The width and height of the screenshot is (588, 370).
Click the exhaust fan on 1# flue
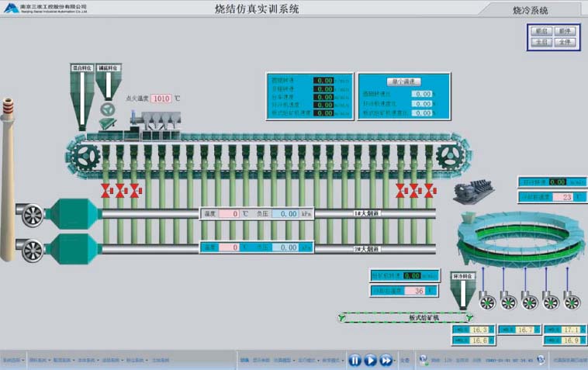[33, 213]
